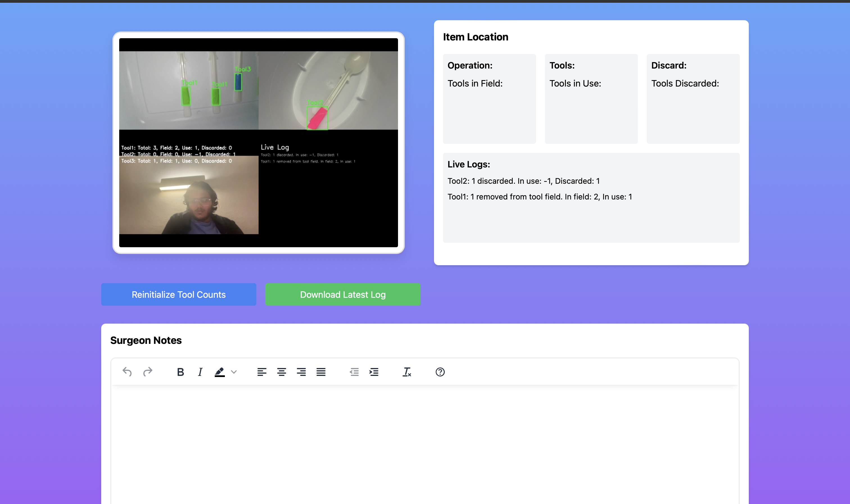Screen dimensions: 850x504
Task: Select the Tool1 removed log entry
Action: [x=539, y=197]
